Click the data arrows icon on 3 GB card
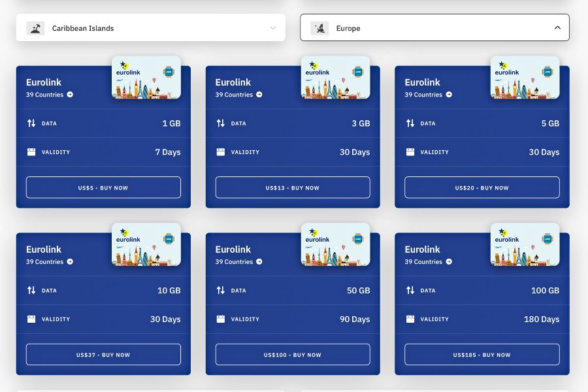Viewport: 588px width, 392px height. click(x=221, y=123)
